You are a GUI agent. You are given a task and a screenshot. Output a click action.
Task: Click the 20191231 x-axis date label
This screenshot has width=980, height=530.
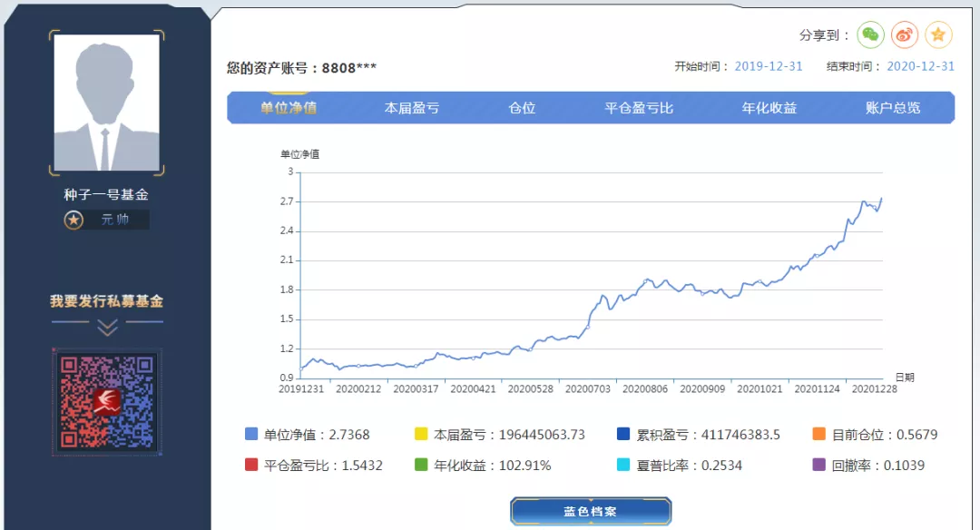[301, 388]
